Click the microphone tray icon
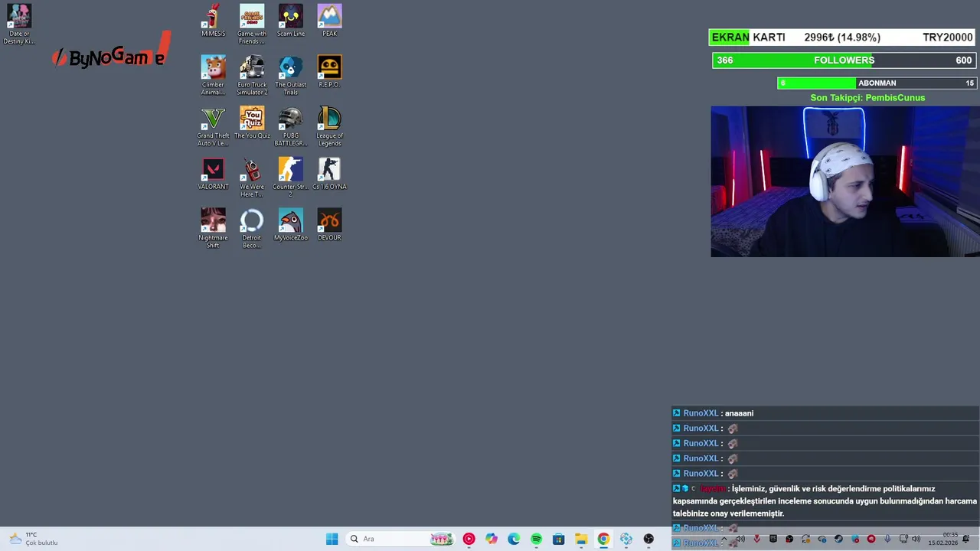Image resolution: width=980 pixels, height=551 pixels. click(x=887, y=539)
